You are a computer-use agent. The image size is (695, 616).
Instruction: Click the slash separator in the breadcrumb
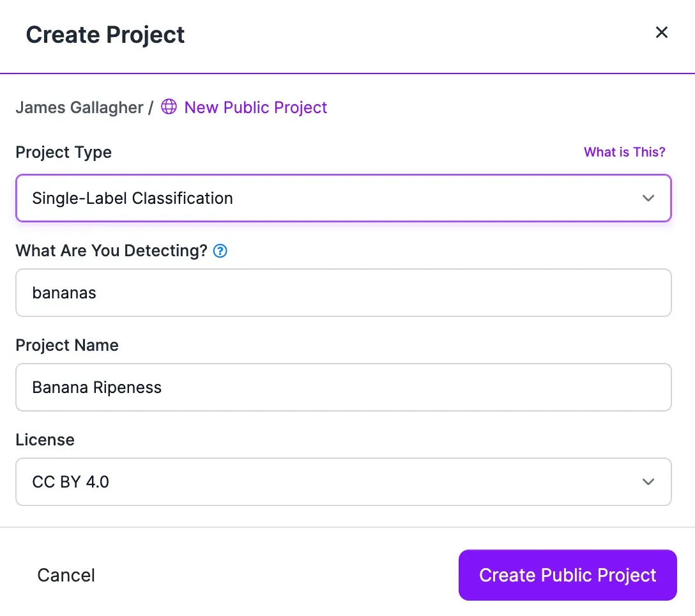(x=151, y=107)
